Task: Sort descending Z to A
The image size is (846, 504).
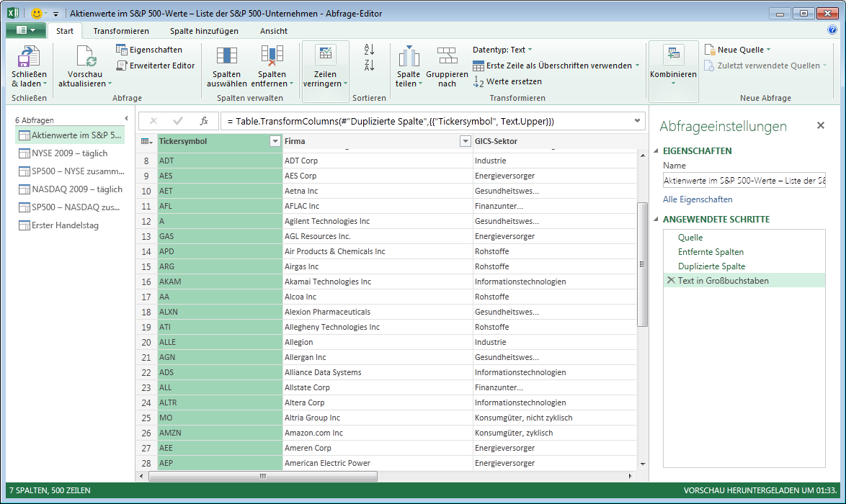Action: (369, 66)
